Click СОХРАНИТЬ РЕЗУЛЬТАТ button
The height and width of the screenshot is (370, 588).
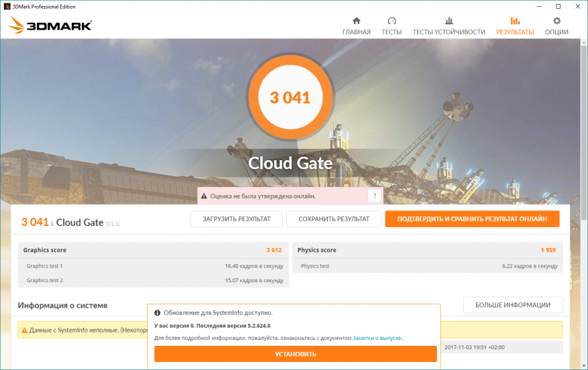(334, 219)
